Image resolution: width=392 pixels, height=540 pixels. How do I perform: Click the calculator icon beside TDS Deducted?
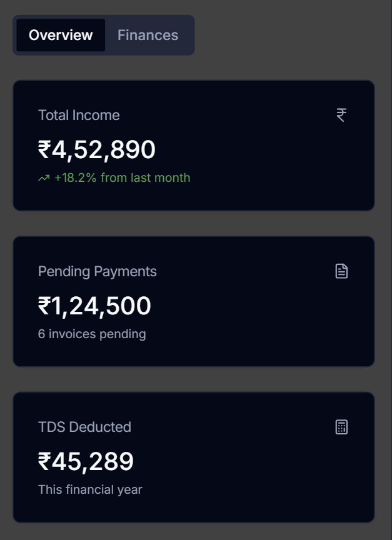[341, 427]
